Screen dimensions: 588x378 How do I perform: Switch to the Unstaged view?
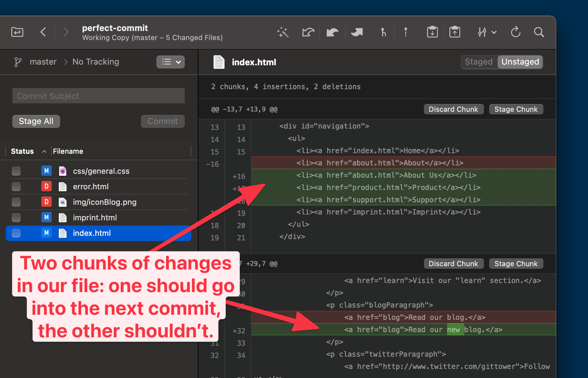520,62
